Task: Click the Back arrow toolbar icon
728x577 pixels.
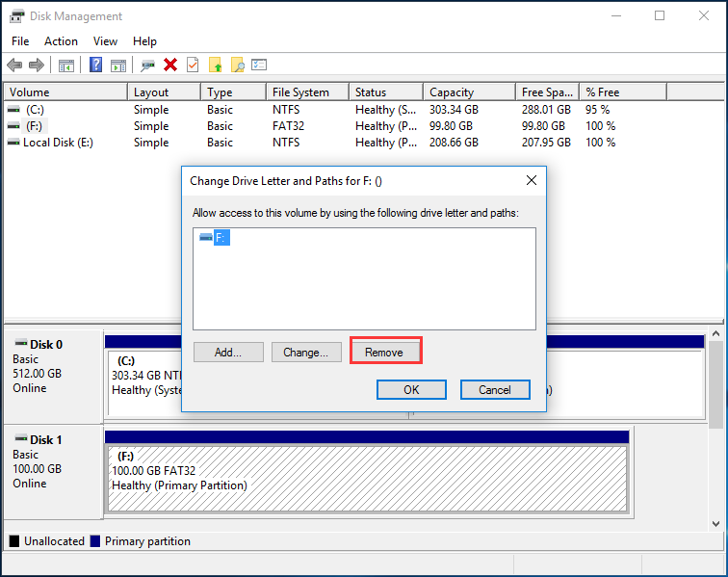Action: [x=14, y=66]
